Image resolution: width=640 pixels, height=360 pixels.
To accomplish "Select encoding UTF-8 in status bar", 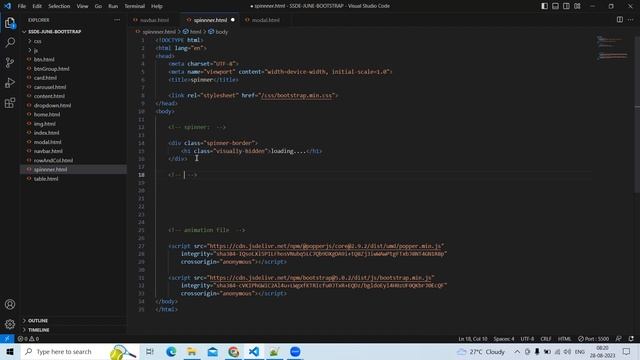I will pyautogui.click(x=527, y=339).
